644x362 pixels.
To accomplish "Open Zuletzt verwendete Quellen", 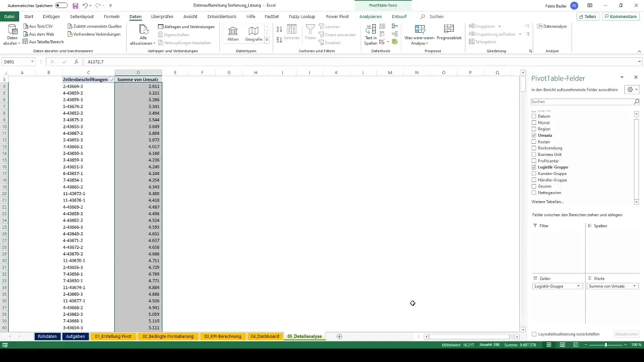I will tap(95, 26).
